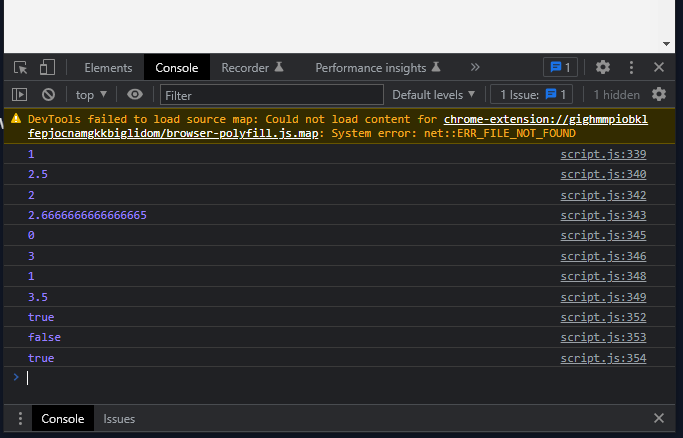Open script.js:342 source link
Image resolution: width=683 pixels, height=438 pixels.
click(603, 195)
